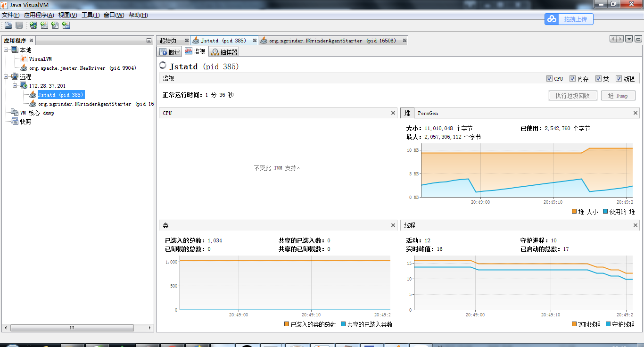This screenshot has width=644, height=347.
Task: Click the remote host icon beside 172.28.37.201
Action: pos(24,86)
